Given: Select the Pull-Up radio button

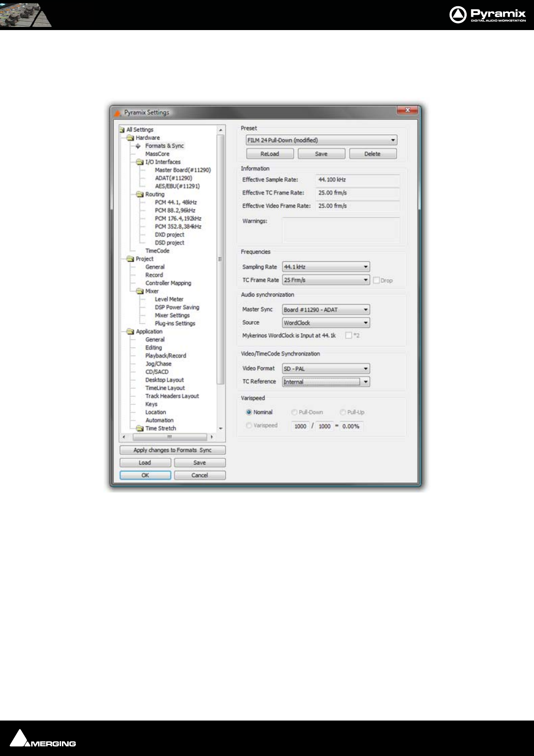Looking at the screenshot, I should click(343, 412).
